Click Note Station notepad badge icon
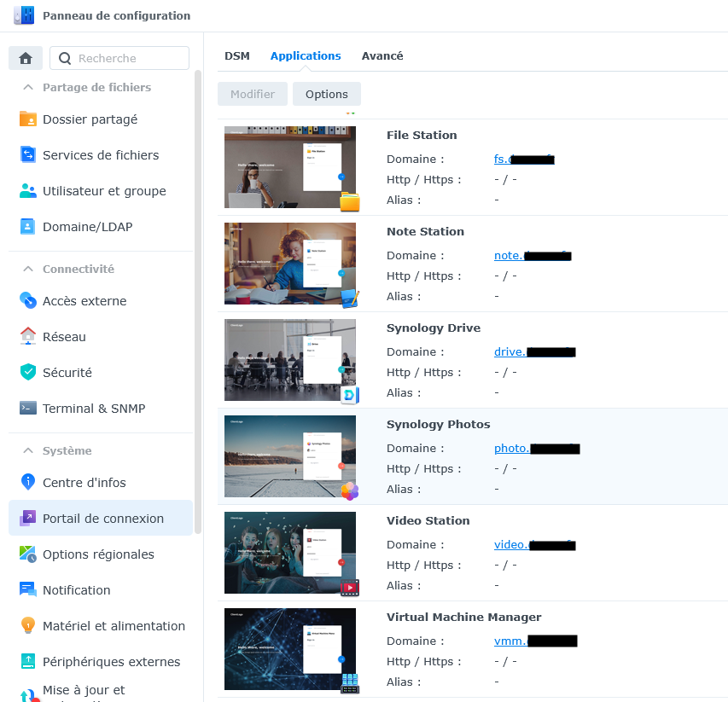728x702 pixels. point(350,299)
